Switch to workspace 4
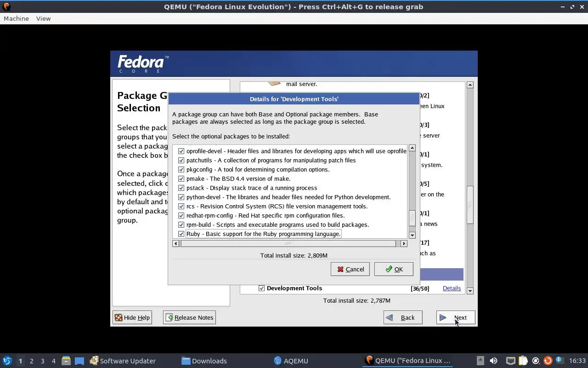The height and width of the screenshot is (368, 588). pos(53,361)
